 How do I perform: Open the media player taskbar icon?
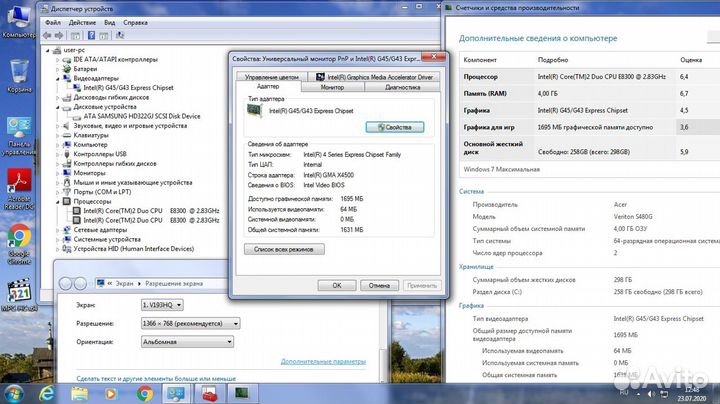click(111, 394)
